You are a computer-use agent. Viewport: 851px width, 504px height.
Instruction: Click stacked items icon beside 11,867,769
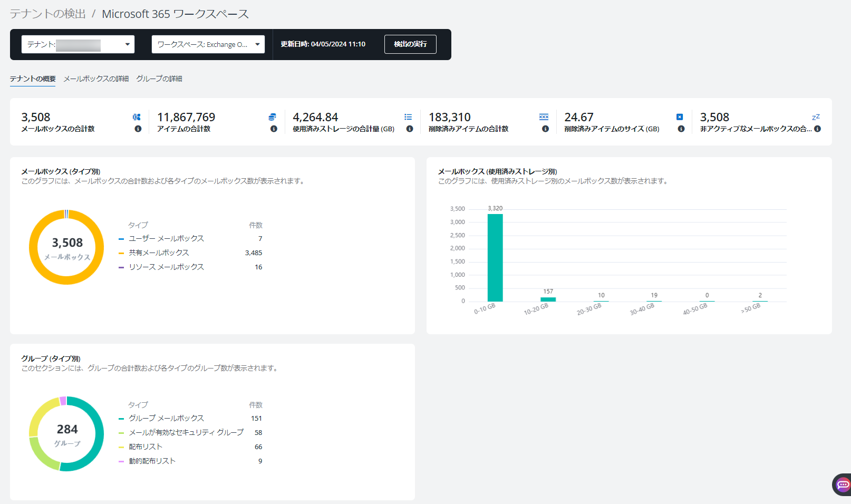272,117
